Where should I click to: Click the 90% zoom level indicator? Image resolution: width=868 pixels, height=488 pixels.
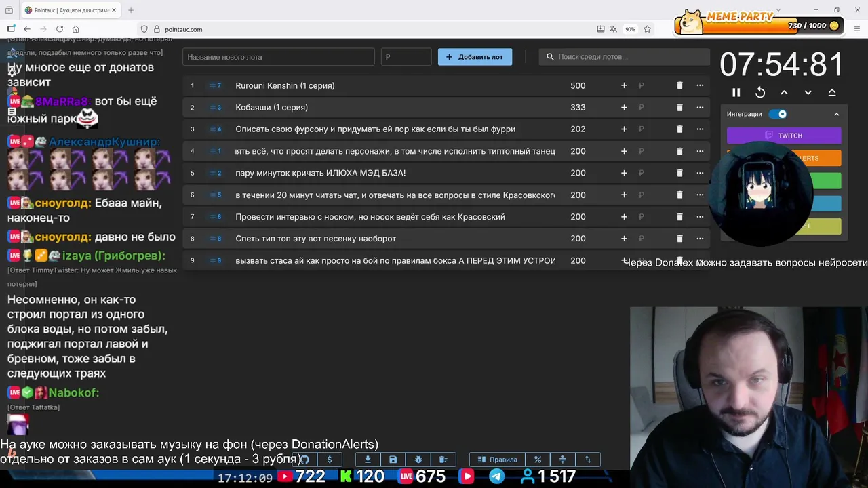630,29
